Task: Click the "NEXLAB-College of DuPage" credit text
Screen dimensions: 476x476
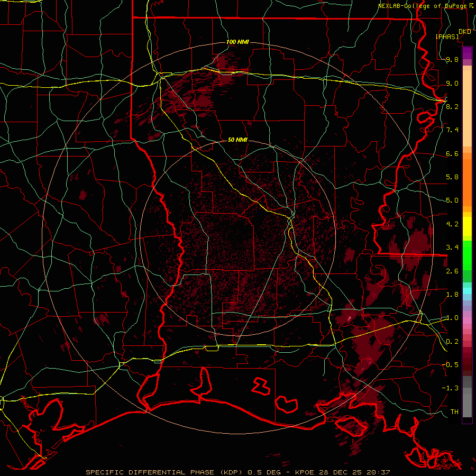Action: (x=424, y=6)
